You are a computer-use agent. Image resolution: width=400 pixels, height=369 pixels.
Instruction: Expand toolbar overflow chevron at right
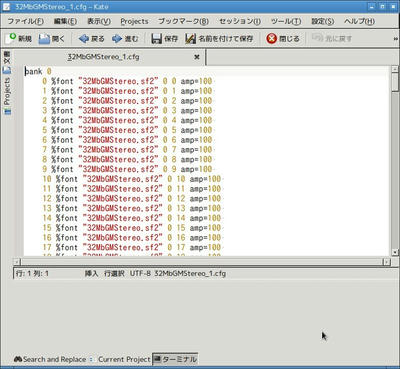coord(396,39)
